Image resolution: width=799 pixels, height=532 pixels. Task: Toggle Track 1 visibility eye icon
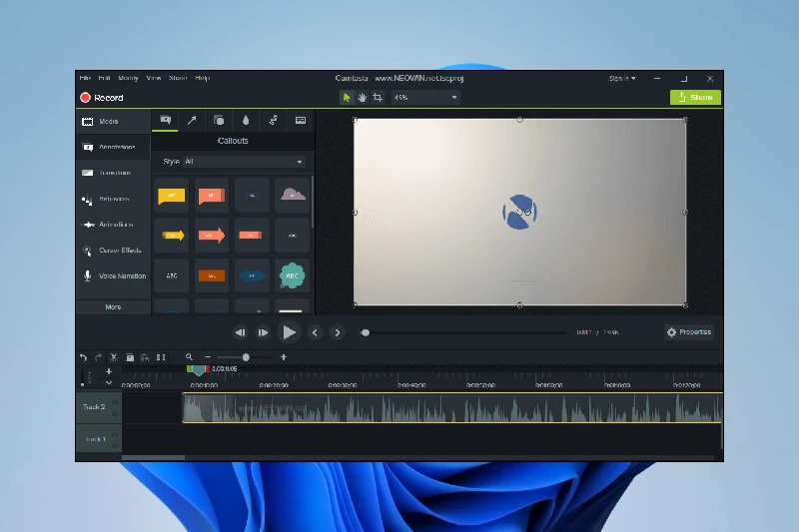[115, 435]
